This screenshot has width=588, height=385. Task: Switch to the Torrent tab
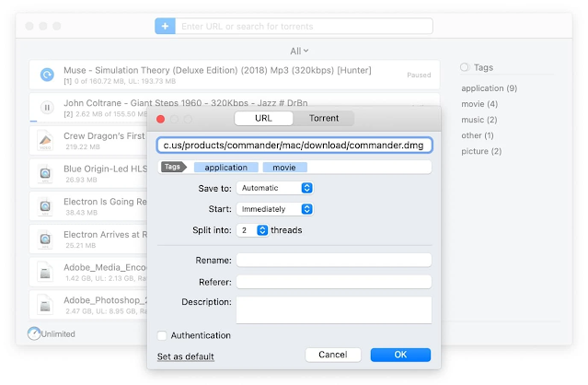[324, 118]
